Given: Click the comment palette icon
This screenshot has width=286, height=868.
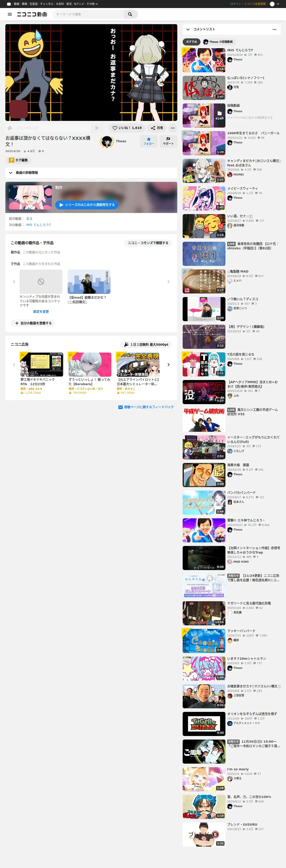Looking at the screenshot, I should 10,128.
